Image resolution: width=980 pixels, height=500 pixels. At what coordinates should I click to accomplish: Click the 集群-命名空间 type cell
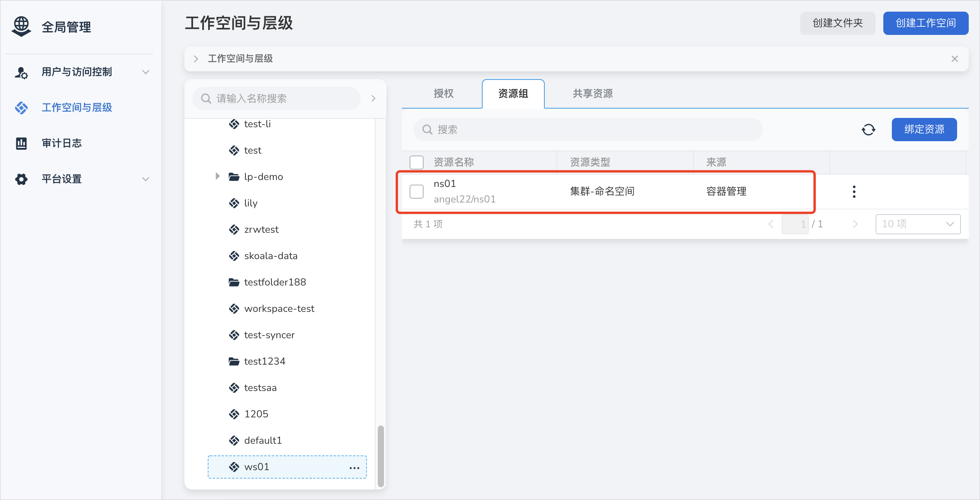pos(602,192)
